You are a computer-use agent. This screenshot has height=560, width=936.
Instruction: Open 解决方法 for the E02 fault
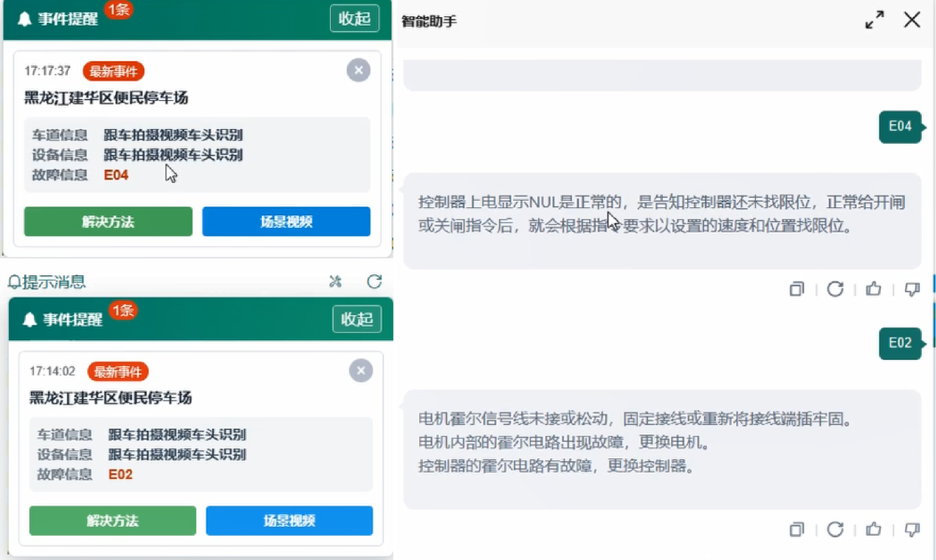point(113,520)
